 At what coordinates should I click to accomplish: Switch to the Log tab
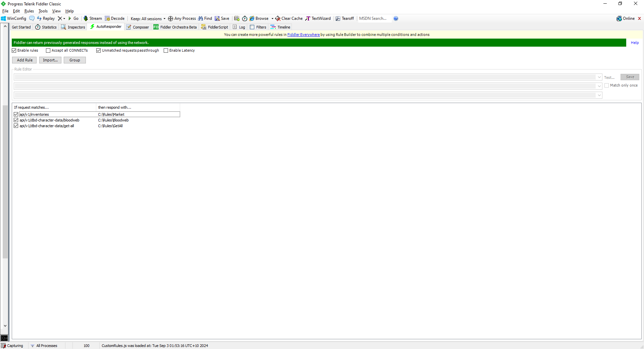pyautogui.click(x=239, y=27)
